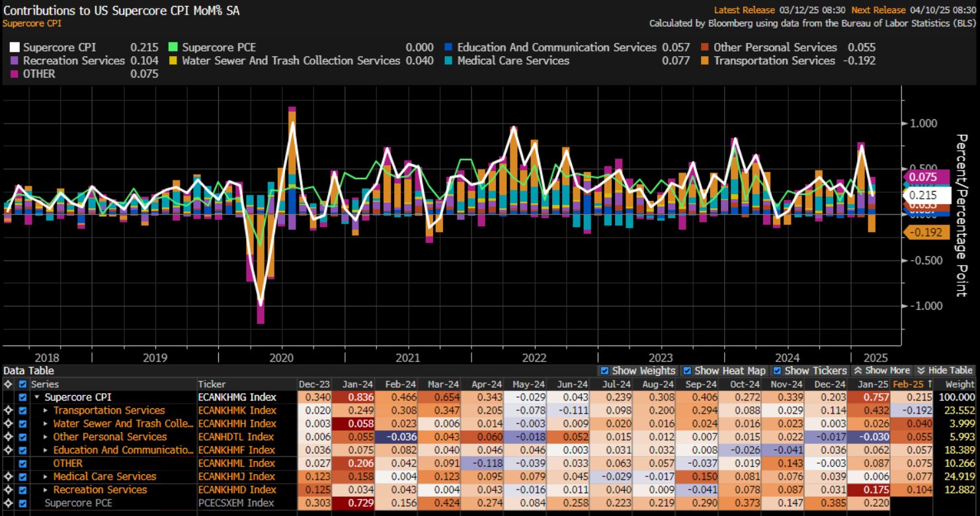
Task: Click the PCECSXEM Index ticker link
Action: [235, 503]
